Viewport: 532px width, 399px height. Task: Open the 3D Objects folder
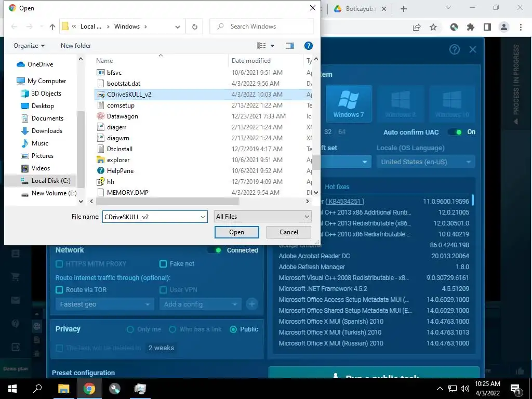[41, 94]
